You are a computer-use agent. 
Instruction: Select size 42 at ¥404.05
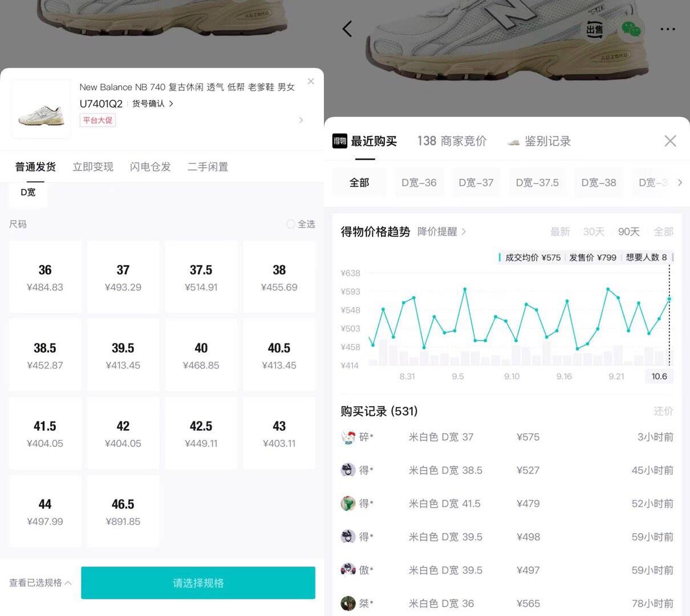point(123,433)
